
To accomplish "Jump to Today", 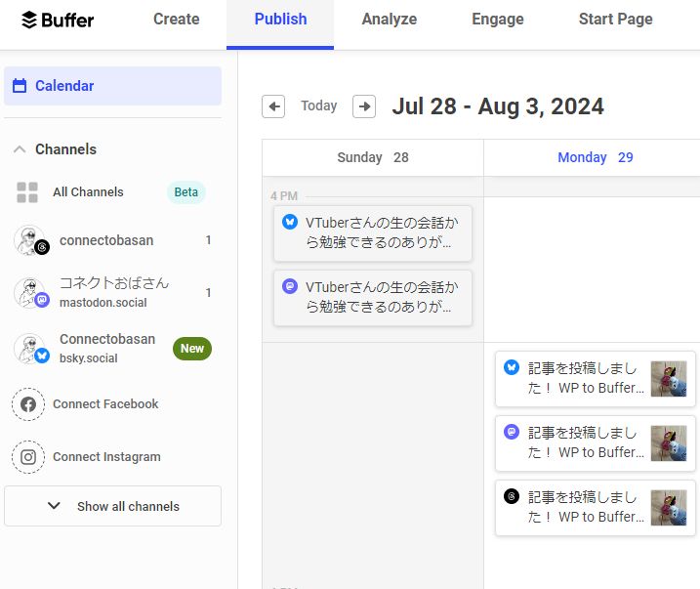I will click(x=318, y=105).
